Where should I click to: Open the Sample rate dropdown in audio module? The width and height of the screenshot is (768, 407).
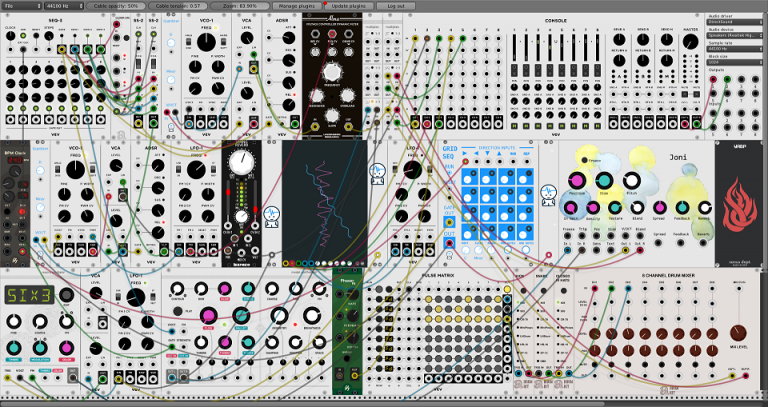click(x=735, y=49)
